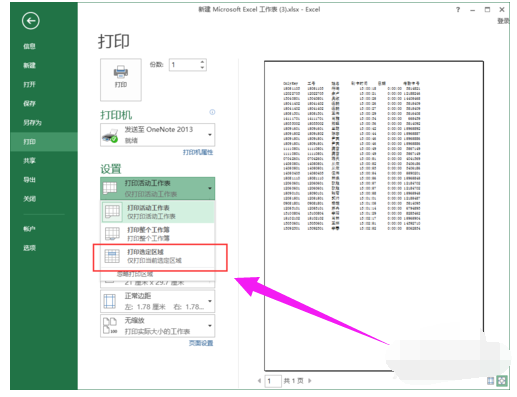Choose 导出 in the sidebar
The height and width of the screenshot is (397, 517).
[29, 180]
